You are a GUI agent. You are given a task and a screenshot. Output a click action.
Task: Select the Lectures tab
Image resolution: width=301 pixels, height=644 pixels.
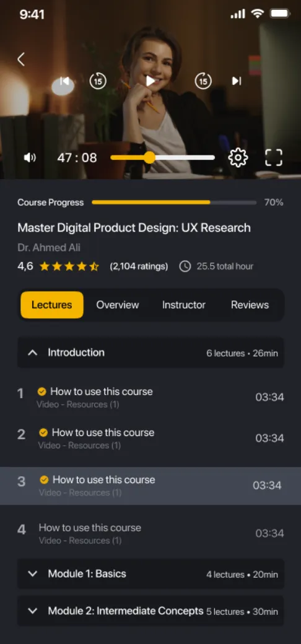coord(52,305)
